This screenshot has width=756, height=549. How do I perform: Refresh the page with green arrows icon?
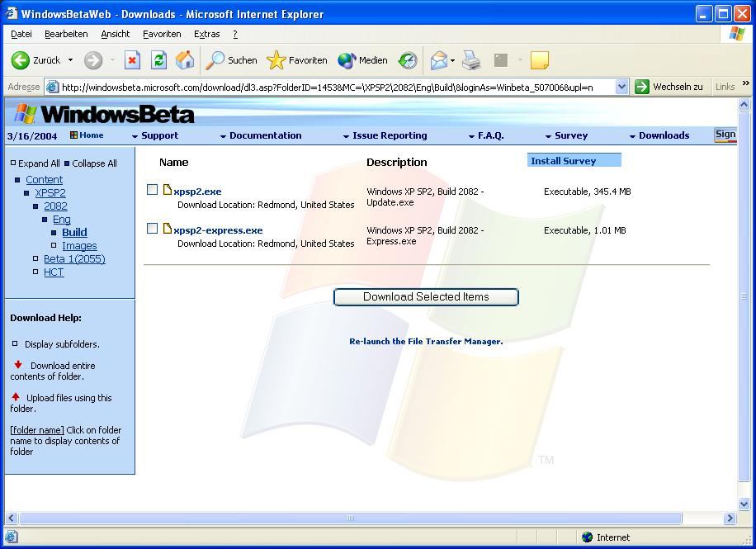coord(158,60)
